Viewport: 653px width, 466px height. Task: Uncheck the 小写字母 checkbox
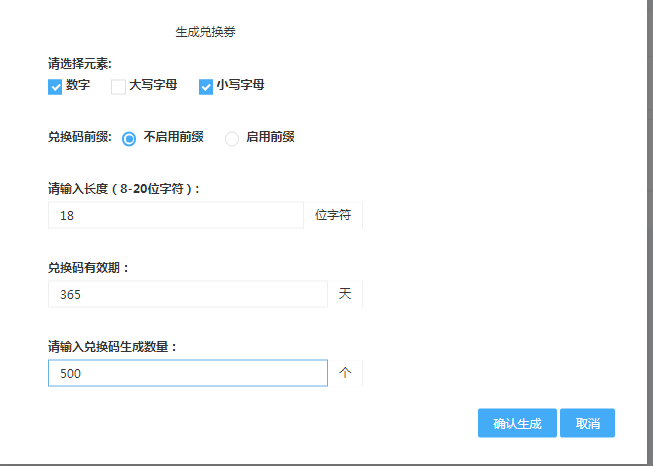click(206, 87)
